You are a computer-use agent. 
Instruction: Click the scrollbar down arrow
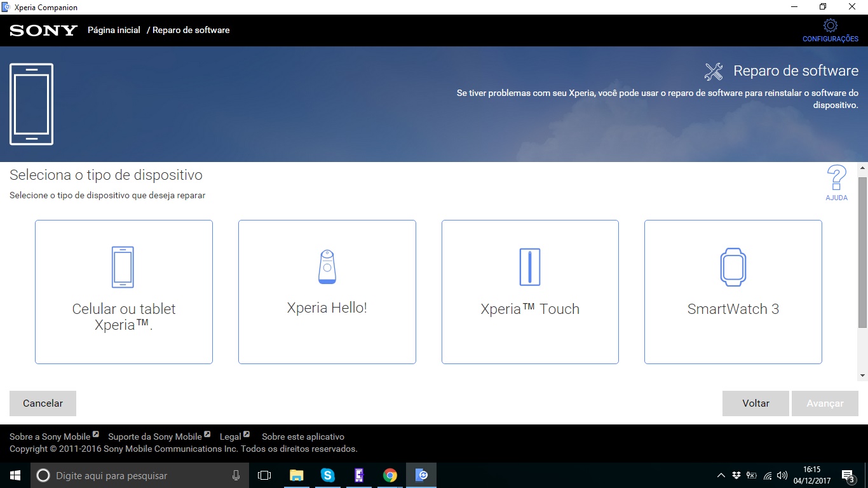tap(863, 376)
